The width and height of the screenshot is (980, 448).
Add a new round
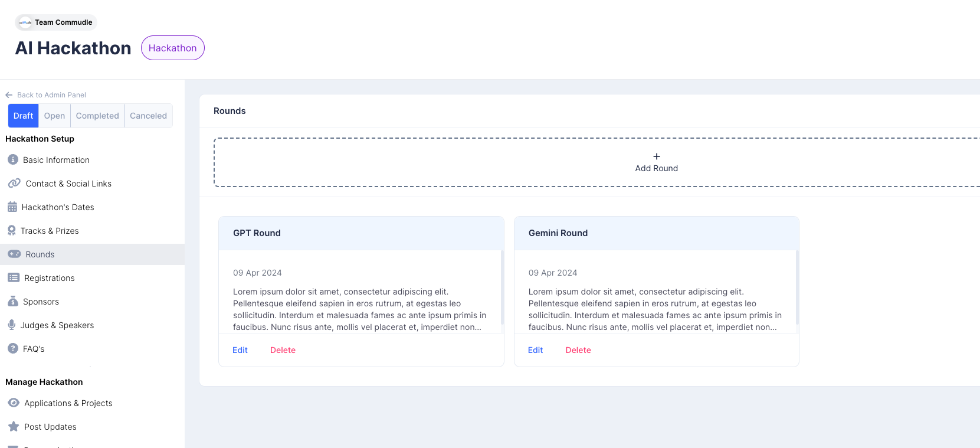[x=656, y=162]
